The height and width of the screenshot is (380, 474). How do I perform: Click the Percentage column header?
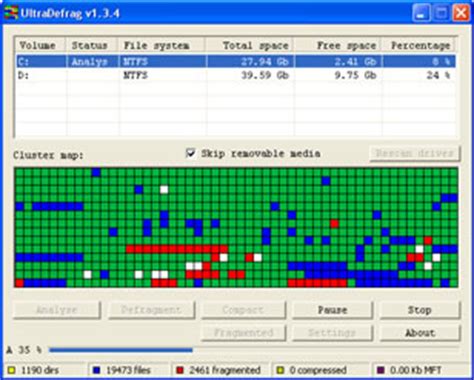tap(418, 45)
